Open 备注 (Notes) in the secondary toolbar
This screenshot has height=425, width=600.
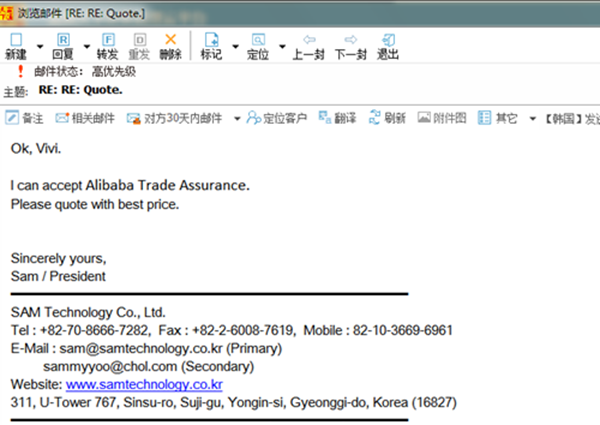tap(24, 118)
